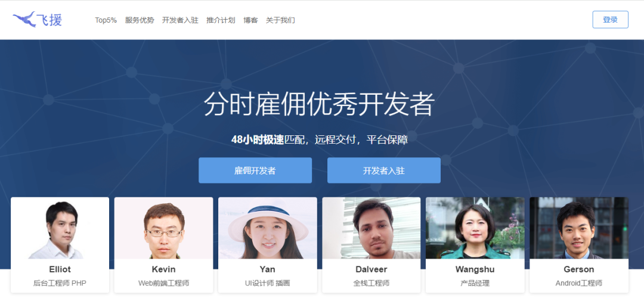Click the Elliot name label
Screen dimensions: 644x298
[x=60, y=269]
